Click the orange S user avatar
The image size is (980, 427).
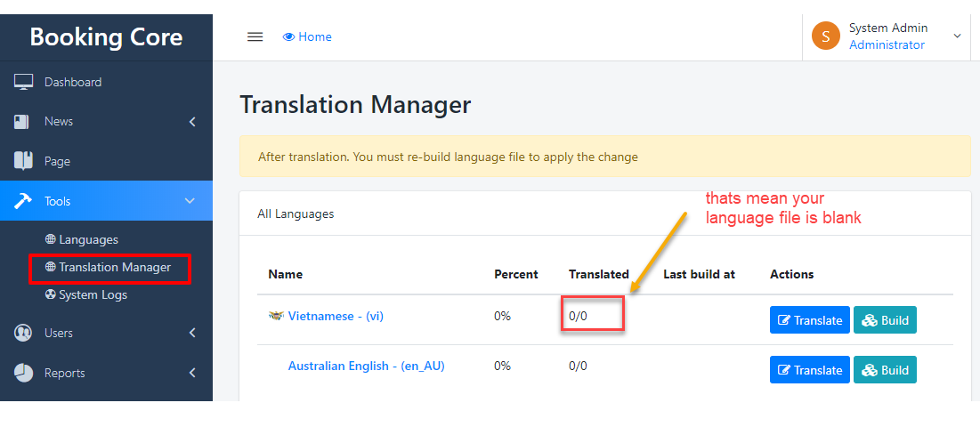[825, 36]
